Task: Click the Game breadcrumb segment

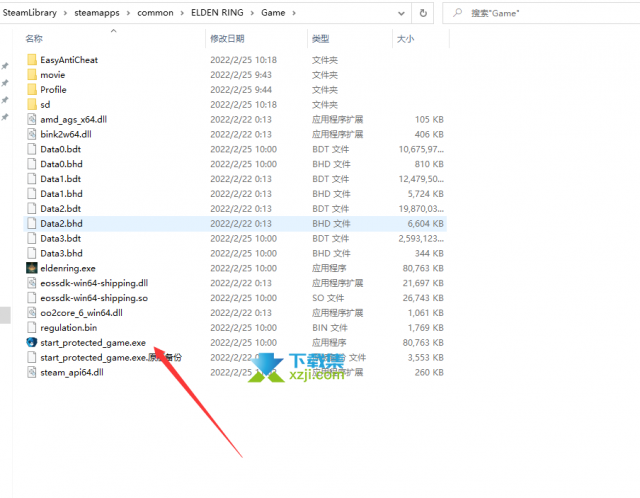Action: click(x=273, y=13)
